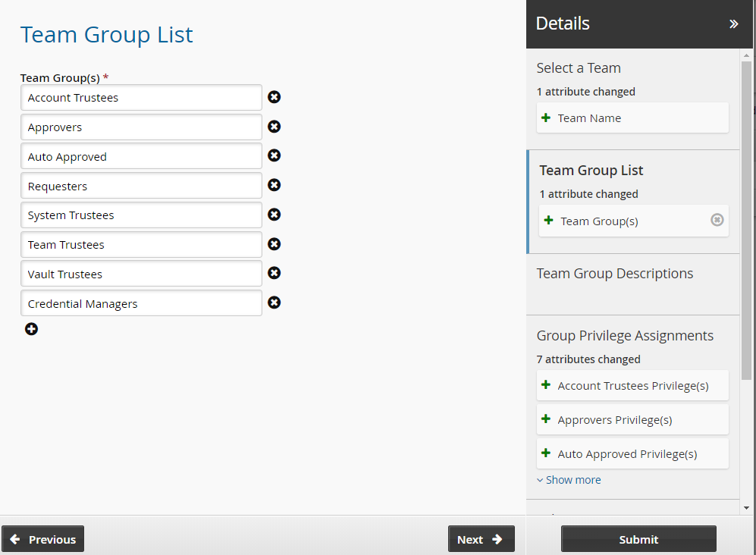This screenshot has width=756, height=555.
Task: Click the Team Trustees input field
Action: [141, 245]
